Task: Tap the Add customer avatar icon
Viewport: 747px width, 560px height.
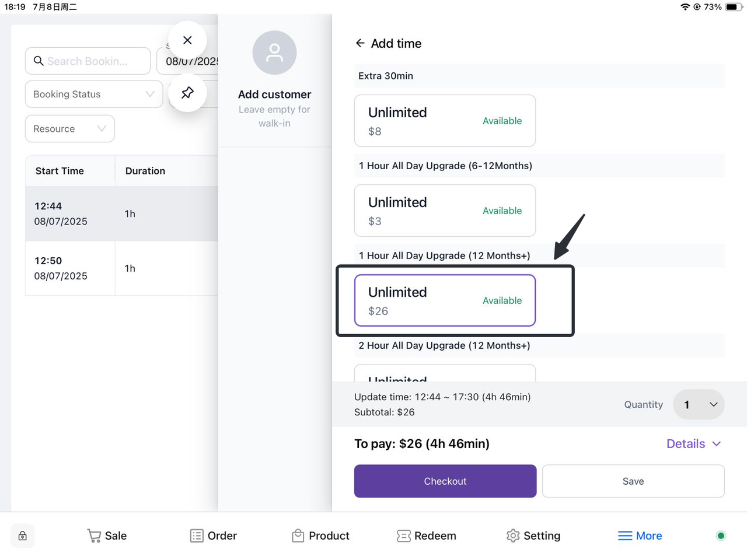Action: pos(274,53)
